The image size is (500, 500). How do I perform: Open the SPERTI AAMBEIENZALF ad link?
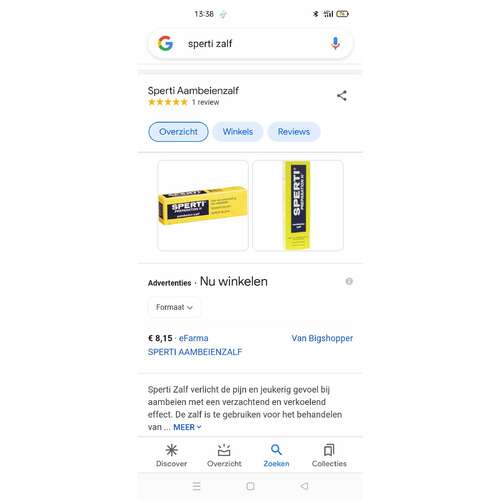tap(195, 352)
